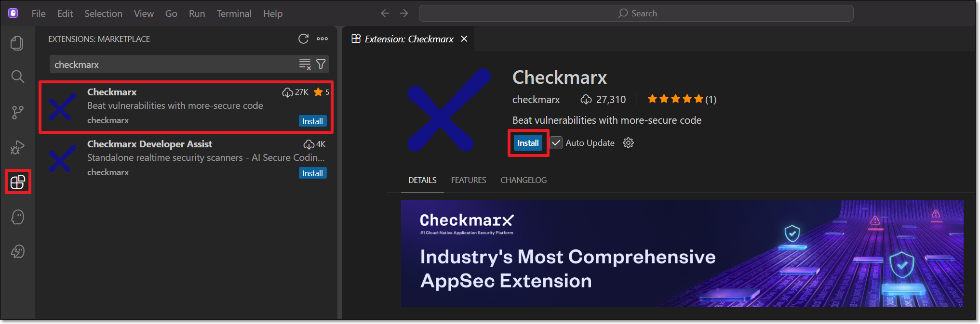Click the 27K downloads on Checkmarx item
Viewport: 980px width, 324px height.
click(295, 92)
